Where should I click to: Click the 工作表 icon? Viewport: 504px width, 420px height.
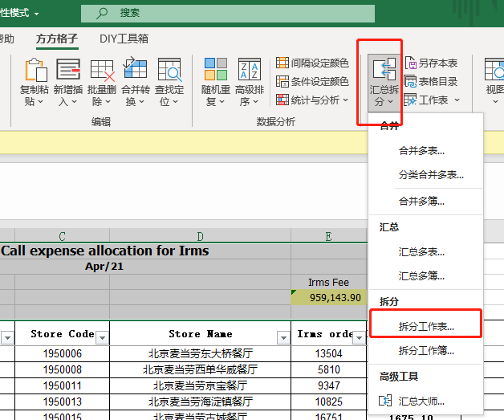point(410,100)
